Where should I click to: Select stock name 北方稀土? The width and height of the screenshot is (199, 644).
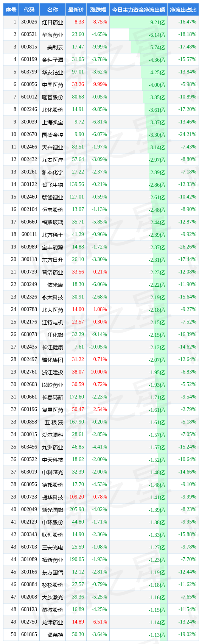(x=53, y=235)
